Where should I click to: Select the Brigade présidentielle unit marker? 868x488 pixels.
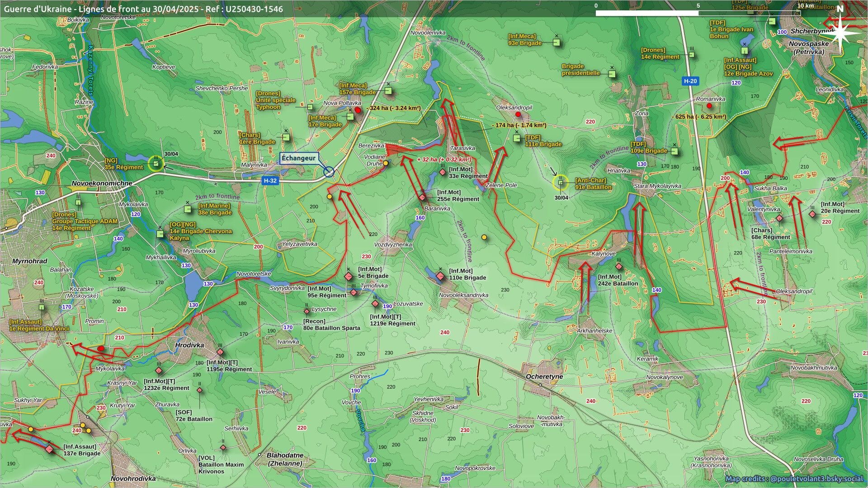point(612,74)
